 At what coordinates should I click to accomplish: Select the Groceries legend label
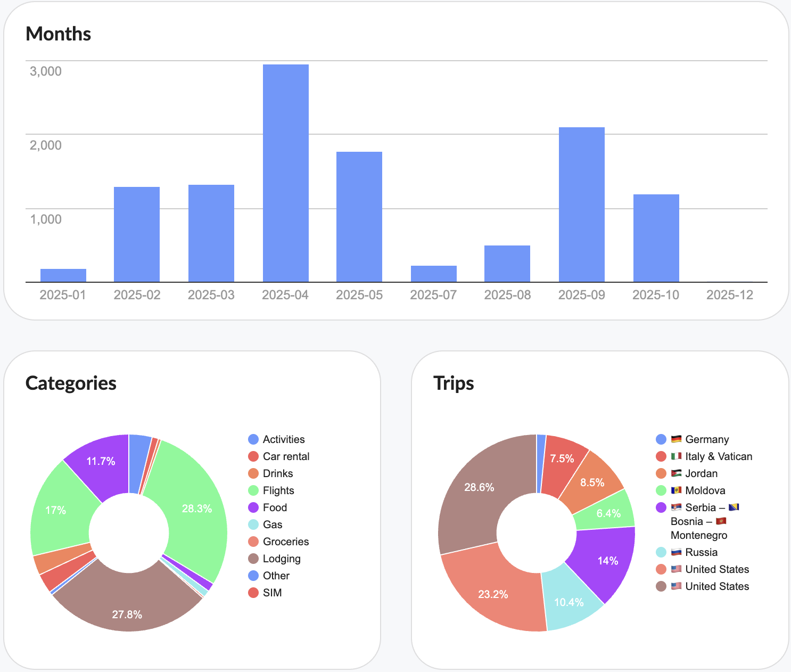286,542
